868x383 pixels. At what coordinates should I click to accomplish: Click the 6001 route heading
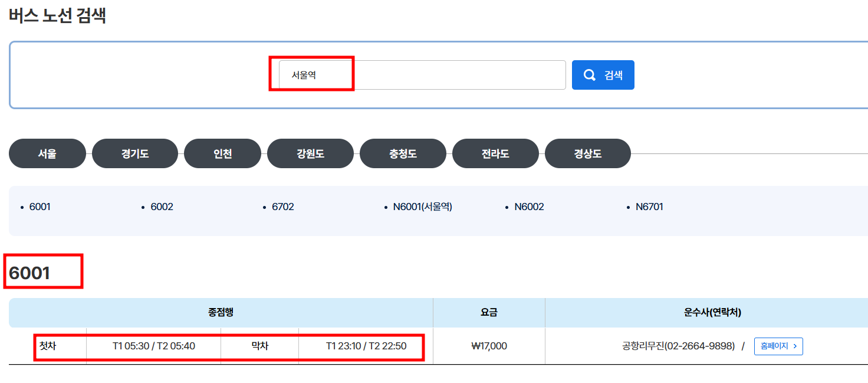coord(28,271)
